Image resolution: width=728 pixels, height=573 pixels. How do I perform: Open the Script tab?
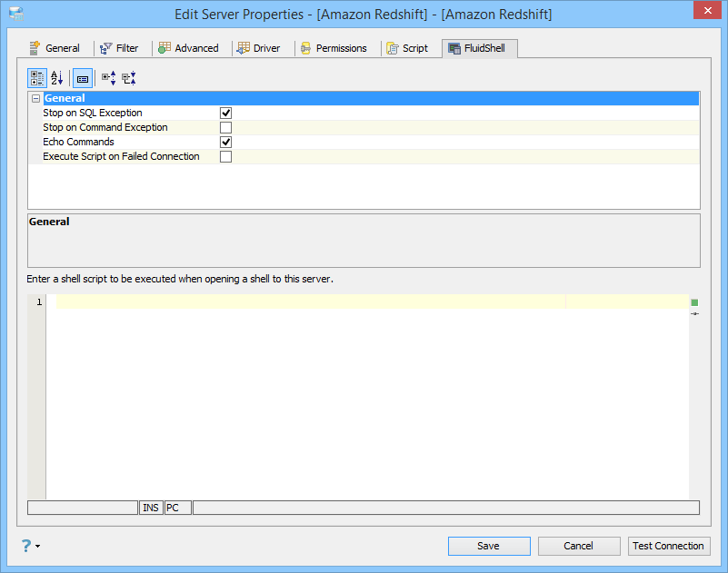coord(407,48)
